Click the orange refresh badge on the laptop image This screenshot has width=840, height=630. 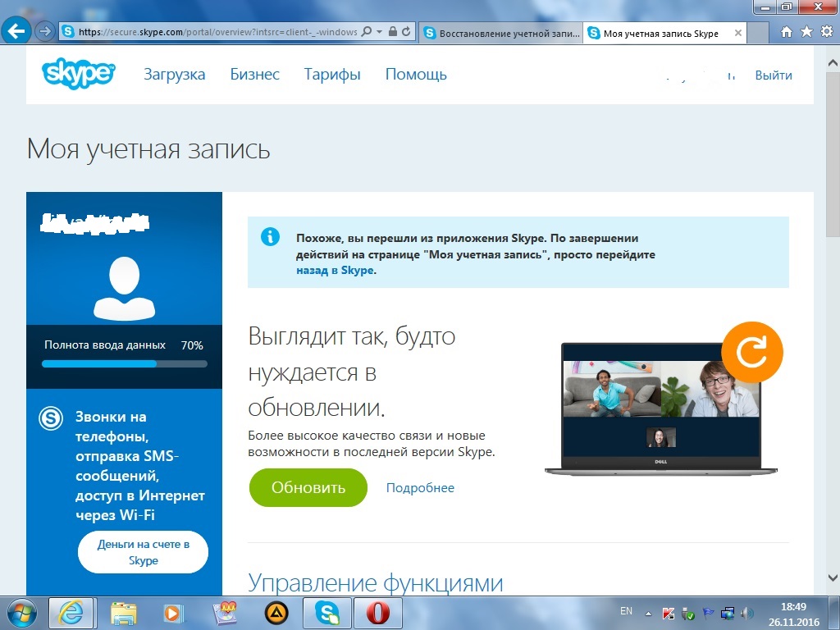[x=751, y=351]
